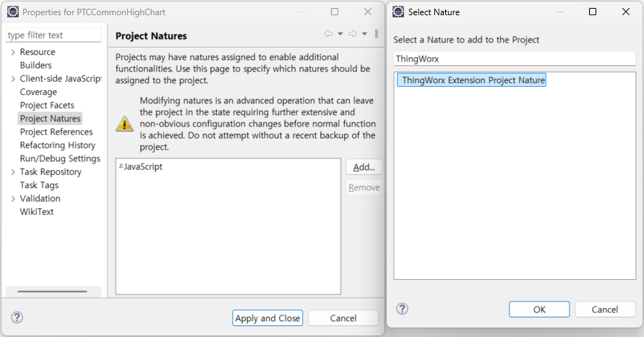Click Help icon in Select Nature dialog

(403, 309)
